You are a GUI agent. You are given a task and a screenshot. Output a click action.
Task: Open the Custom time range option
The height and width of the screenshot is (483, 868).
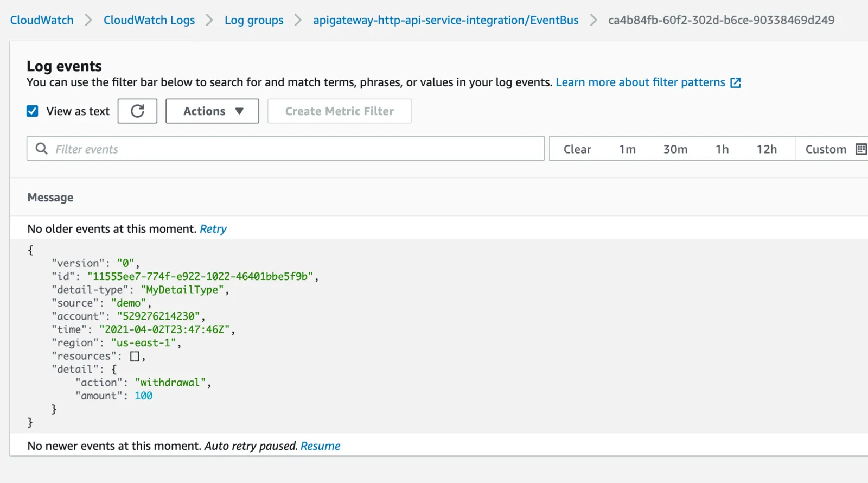[826, 149]
